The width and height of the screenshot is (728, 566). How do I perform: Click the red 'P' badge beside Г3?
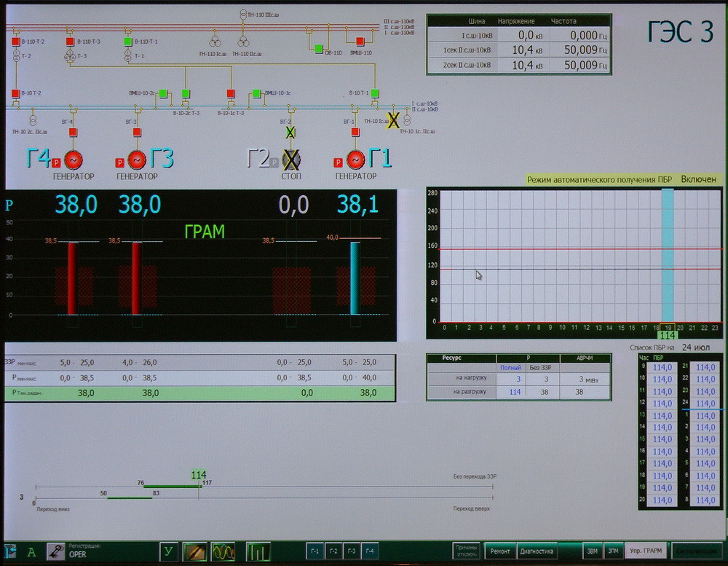(x=119, y=162)
